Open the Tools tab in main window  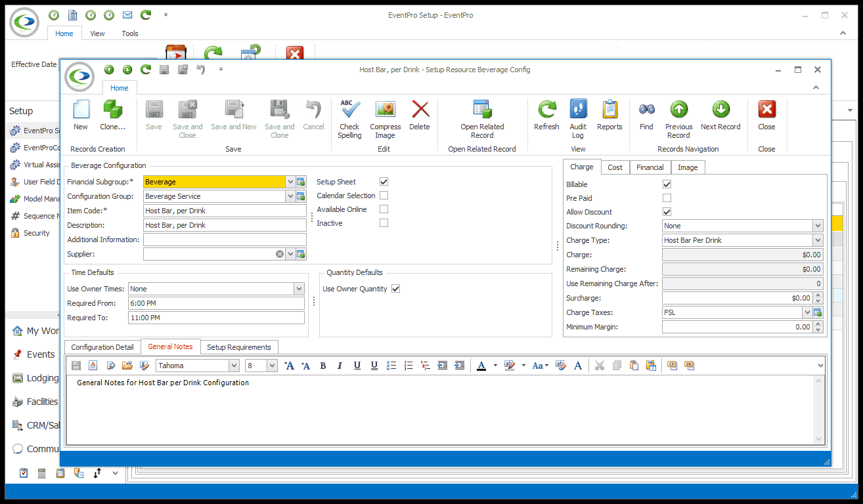tap(130, 33)
